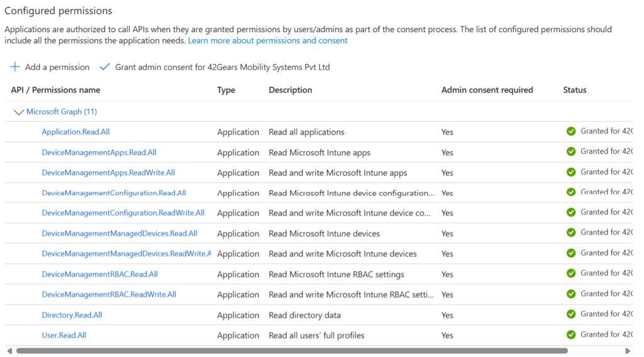644x357 pixels.
Task: Click the Status column header
Action: pos(574,90)
